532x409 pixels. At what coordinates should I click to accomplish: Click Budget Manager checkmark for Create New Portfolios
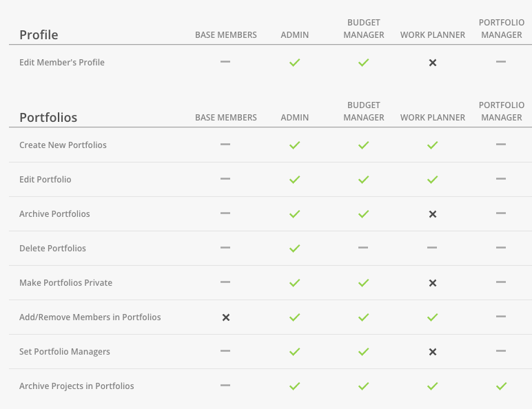(363, 145)
